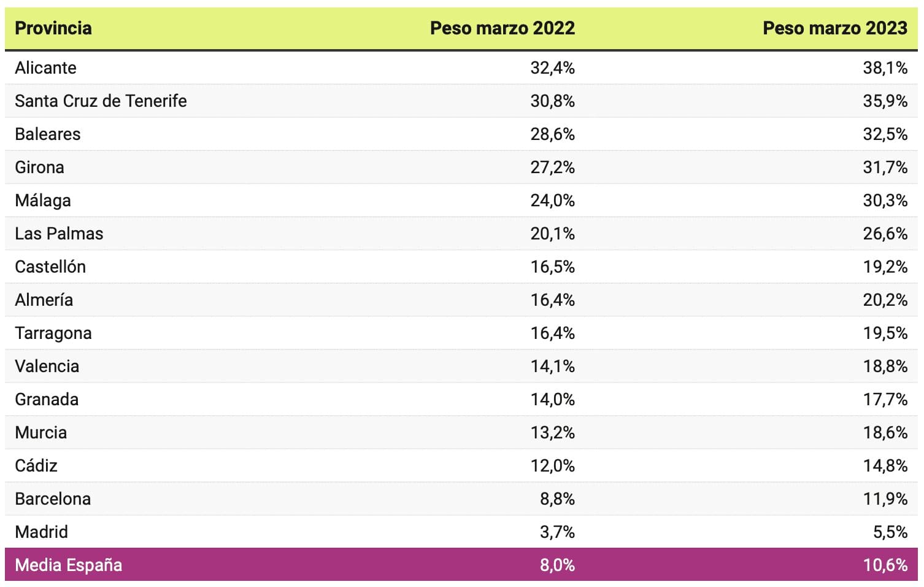Select the Málaga province cell
Screen dimensions: 924x587
43,200
